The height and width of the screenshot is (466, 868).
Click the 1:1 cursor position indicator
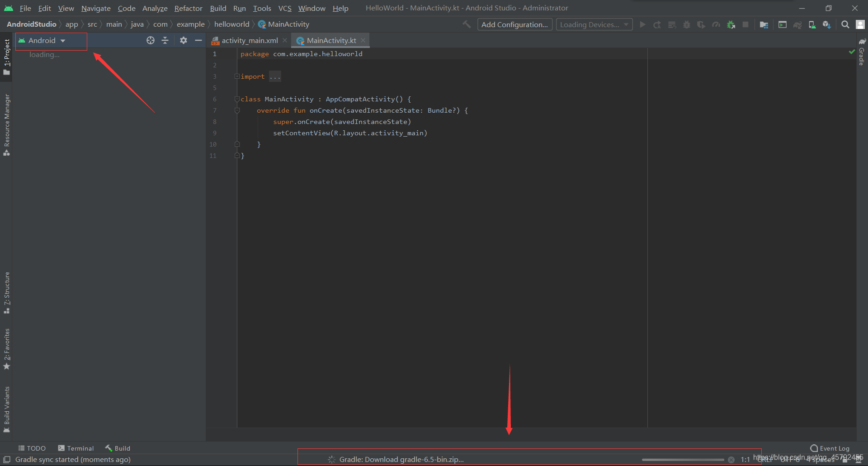[745, 460]
